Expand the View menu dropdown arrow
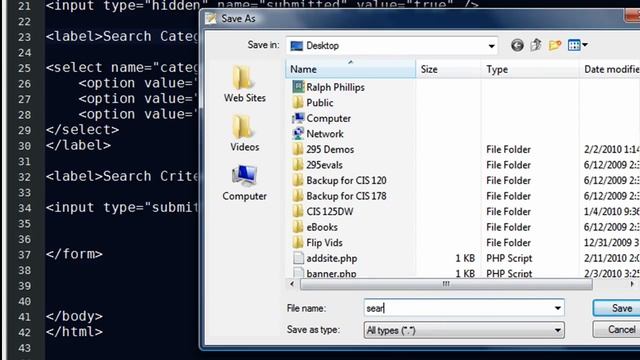Viewport: 640px width, 360px height. 585,45
